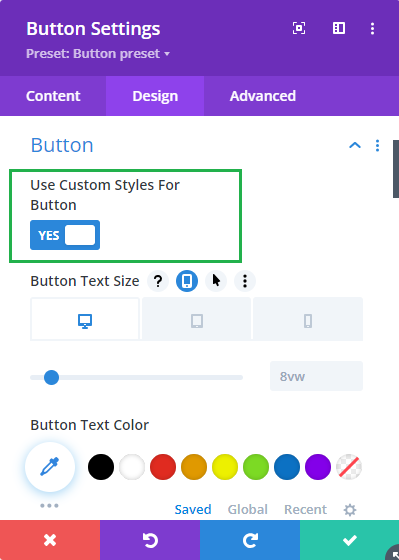Image resolution: width=399 pixels, height=560 pixels.
Task: Open the Button section three-dot menu
Action: (x=377, y=145)
